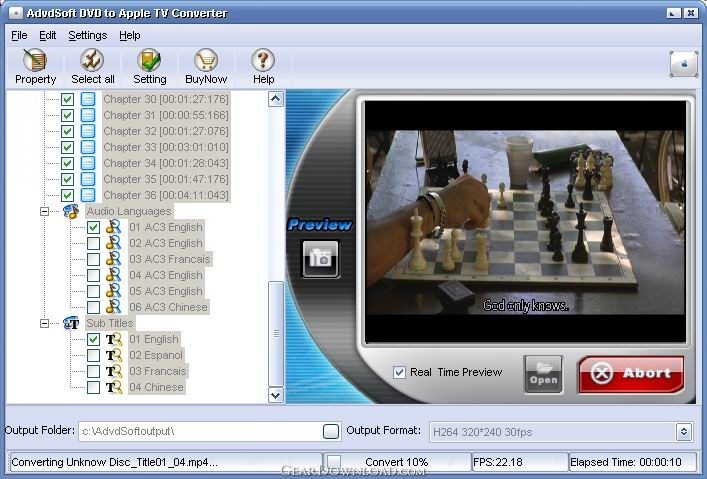Minimize the converter window

tap(673, 13)
